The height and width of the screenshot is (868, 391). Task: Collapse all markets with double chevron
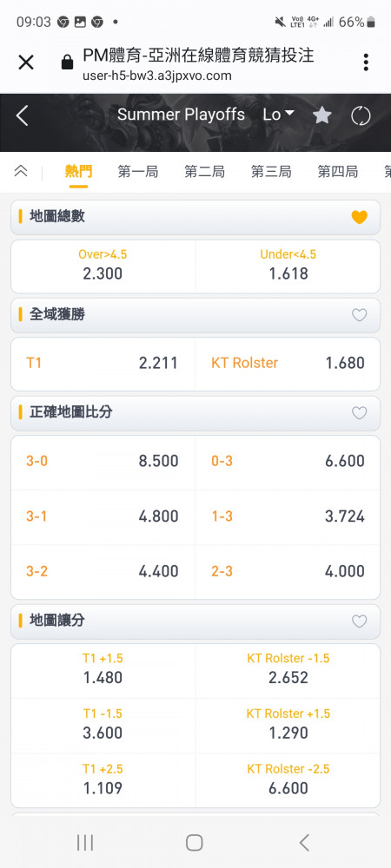click(x=21, y=171)
